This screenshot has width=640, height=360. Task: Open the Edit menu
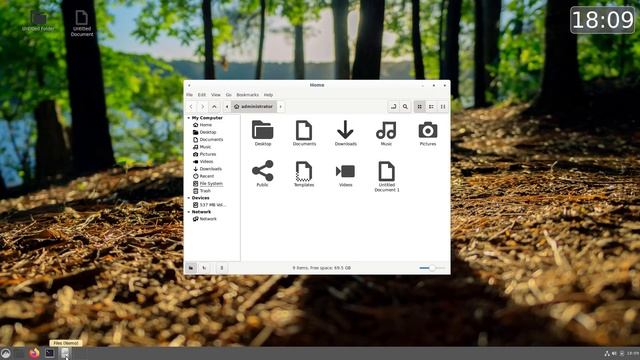click(202, 95)
